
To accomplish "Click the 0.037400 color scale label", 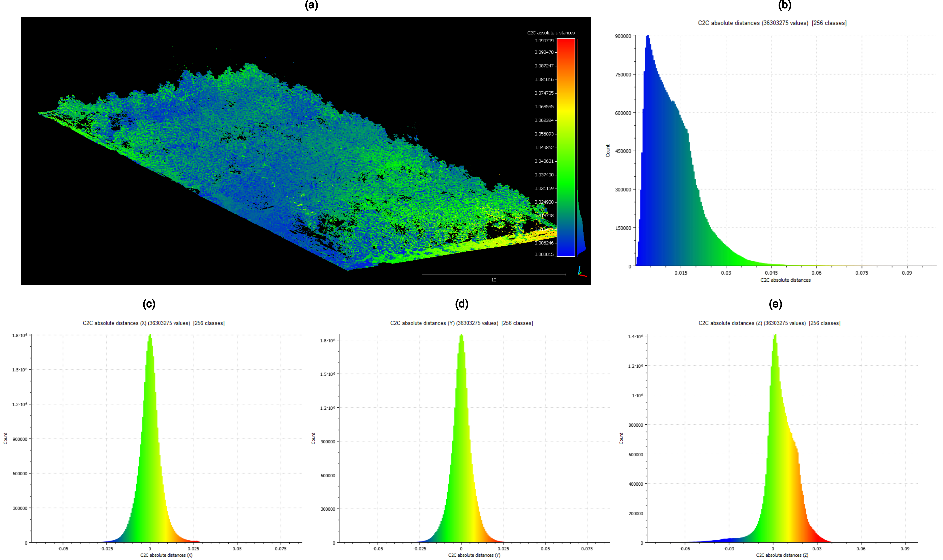I will point(544,175).
